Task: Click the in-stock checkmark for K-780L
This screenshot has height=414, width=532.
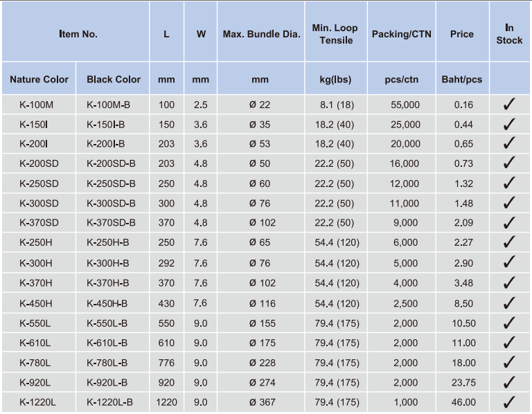Action: 509,362
